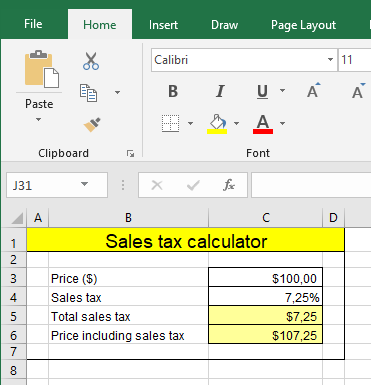Screen dimensions: 371x385
Task: Switch to the Draw tab
Action: click(224, 25)
